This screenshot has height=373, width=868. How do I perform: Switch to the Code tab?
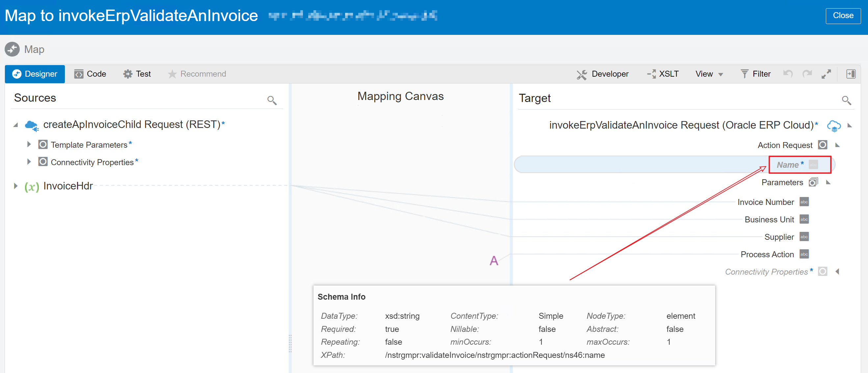pyautogui.click(x=90, y=74)
